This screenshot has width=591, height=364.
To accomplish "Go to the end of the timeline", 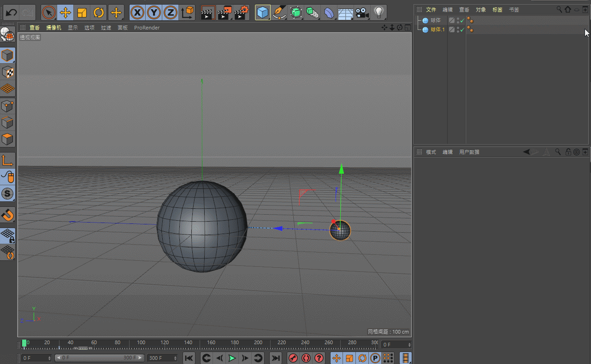I will 276,358.
